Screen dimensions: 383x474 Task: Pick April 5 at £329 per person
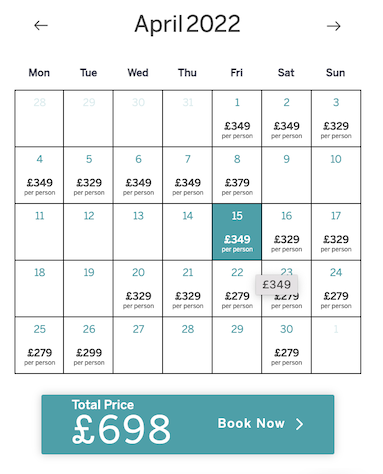[x=89, y=175]
